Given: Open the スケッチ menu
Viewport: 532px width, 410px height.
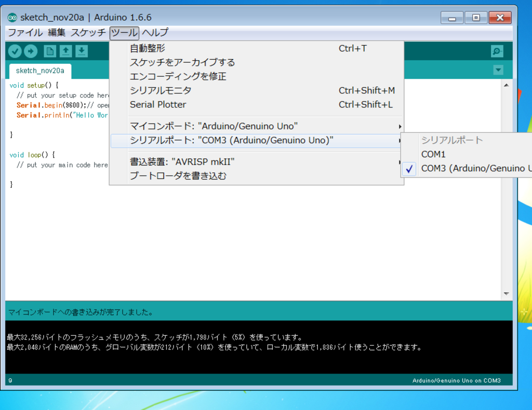Looking at the screenshot, I should point(88,33).
